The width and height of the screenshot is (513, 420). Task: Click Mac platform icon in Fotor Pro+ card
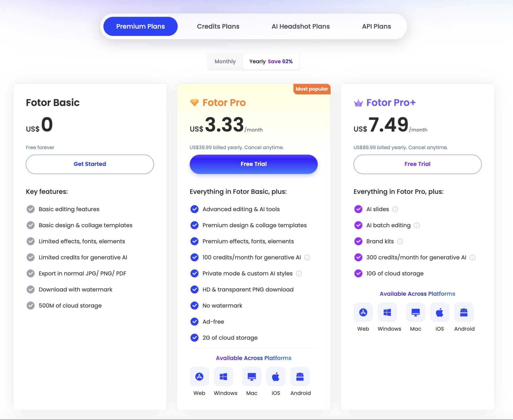tap(415, 312)
